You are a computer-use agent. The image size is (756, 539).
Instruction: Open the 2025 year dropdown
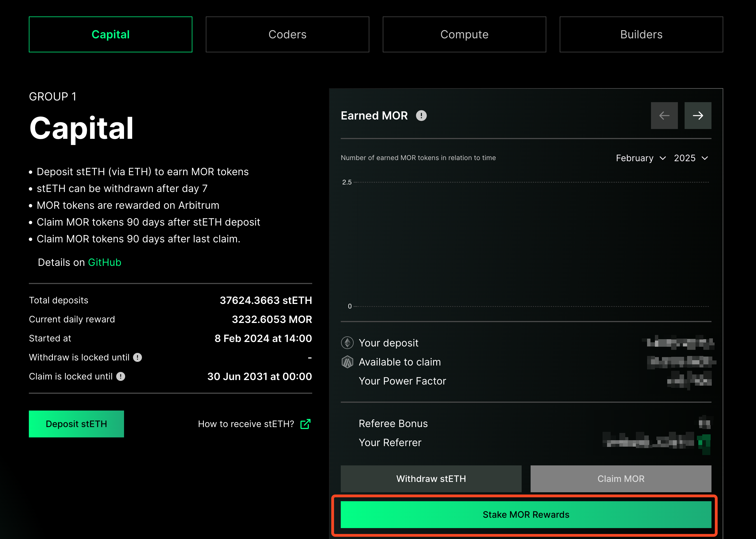[x=690, y=158]
